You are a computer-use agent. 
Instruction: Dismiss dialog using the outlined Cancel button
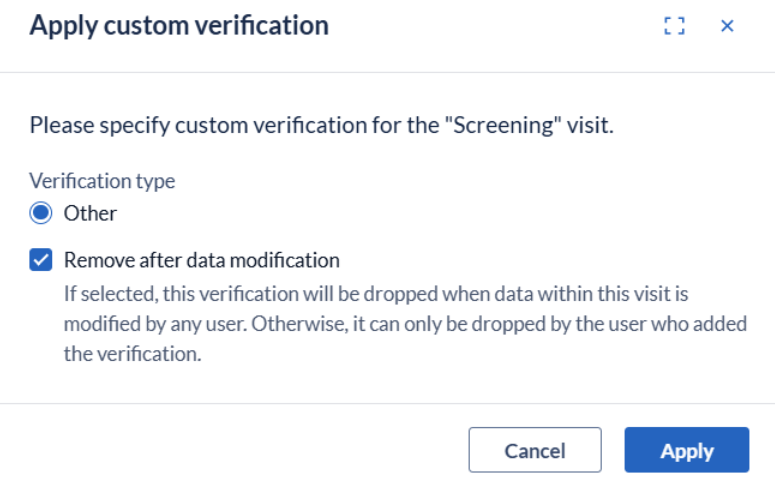point(534,450)
